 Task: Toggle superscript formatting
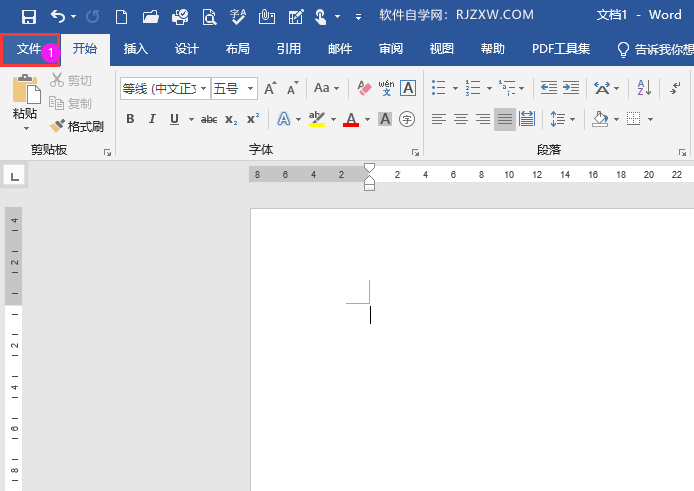[x=253, y=119]
